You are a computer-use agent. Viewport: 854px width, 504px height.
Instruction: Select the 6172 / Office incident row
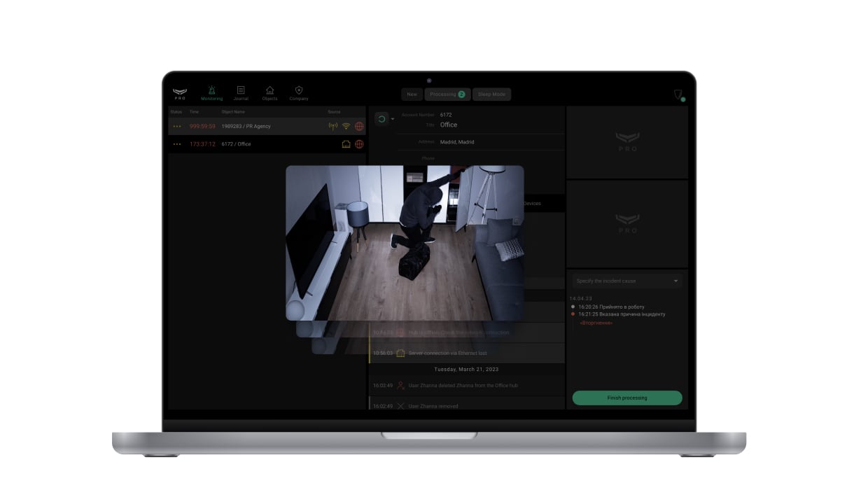[x=266, y=144]
